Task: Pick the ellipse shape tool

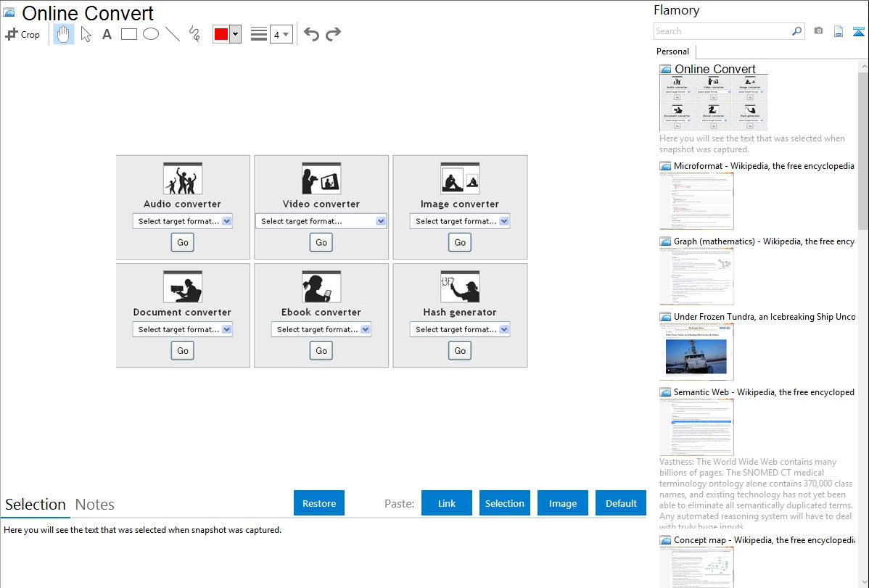Action: [x=151, y=34]
